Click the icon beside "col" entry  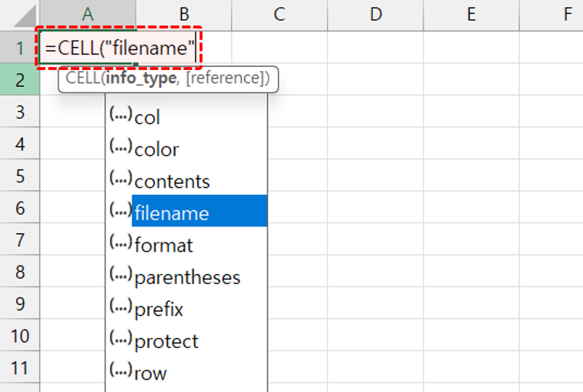point(120,116)
